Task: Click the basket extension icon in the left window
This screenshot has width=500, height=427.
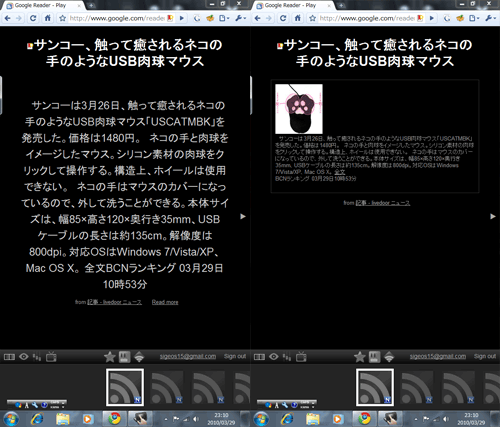Action: point(210,18)
